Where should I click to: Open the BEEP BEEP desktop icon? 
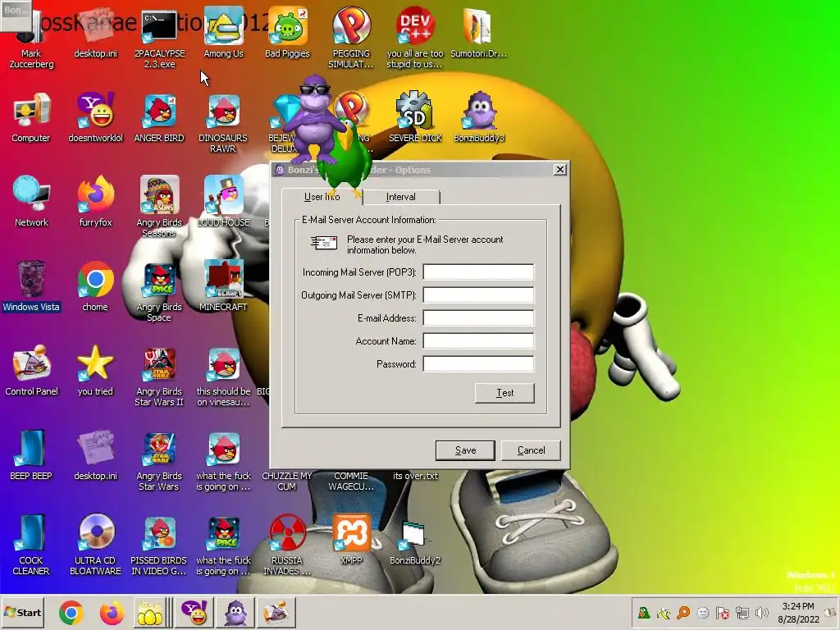[x=31, y=454]
